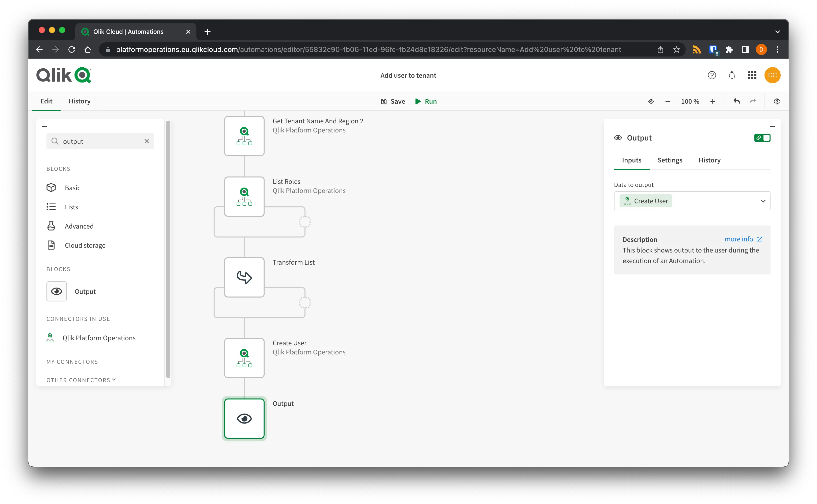Screen dimensions: 817x504
Task: Click the Get Tenant Name block icon
Action: [x=244, y=136]
